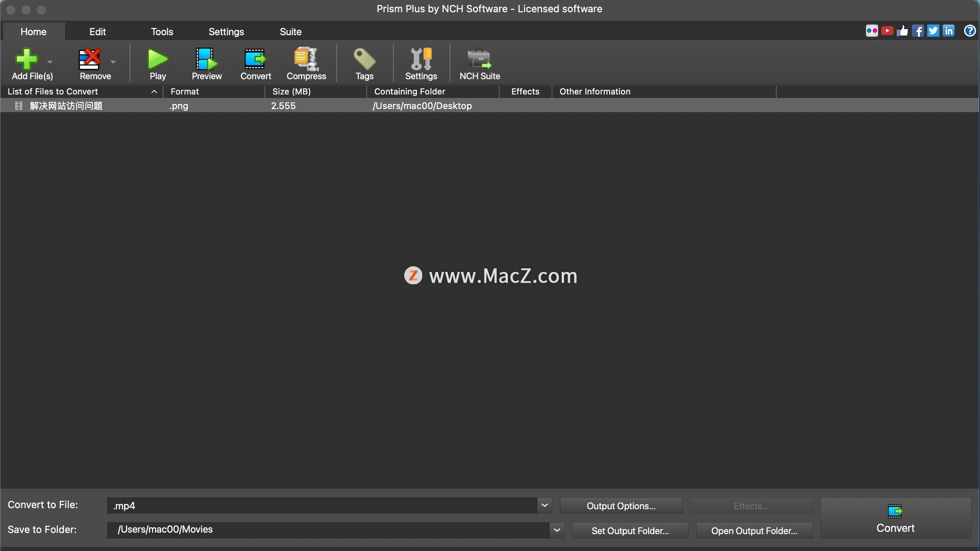Click the thumbs-up like icon

tap(902, 31)
